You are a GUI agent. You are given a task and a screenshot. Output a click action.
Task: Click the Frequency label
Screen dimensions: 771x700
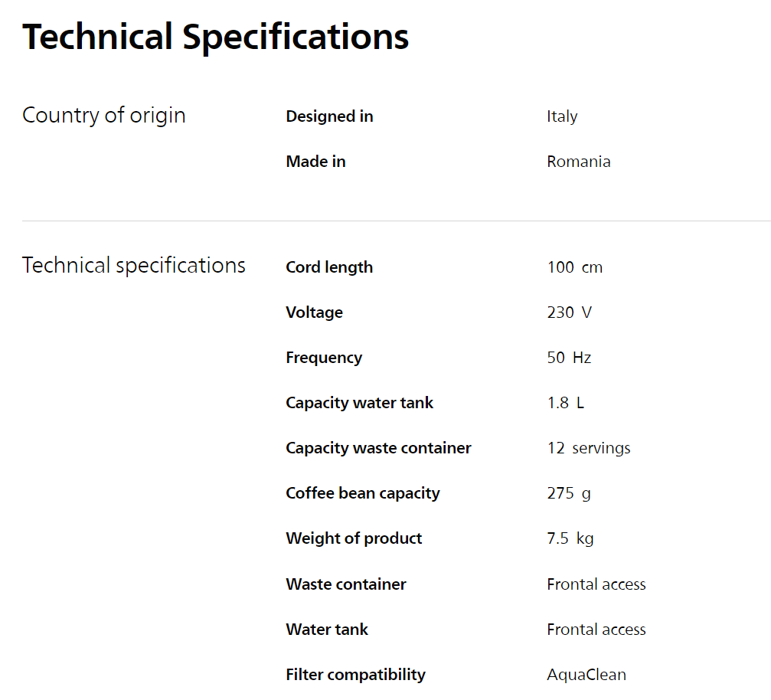click(324, 358)
